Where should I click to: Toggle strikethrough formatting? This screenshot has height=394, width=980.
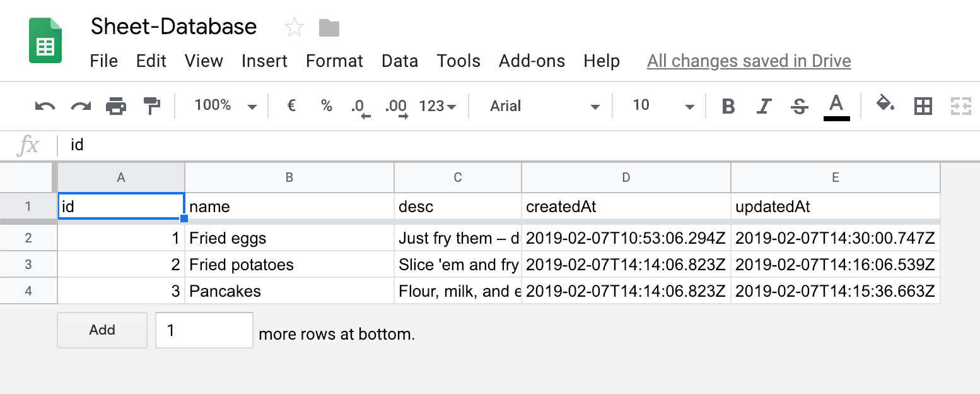click(x=800, y=106)
